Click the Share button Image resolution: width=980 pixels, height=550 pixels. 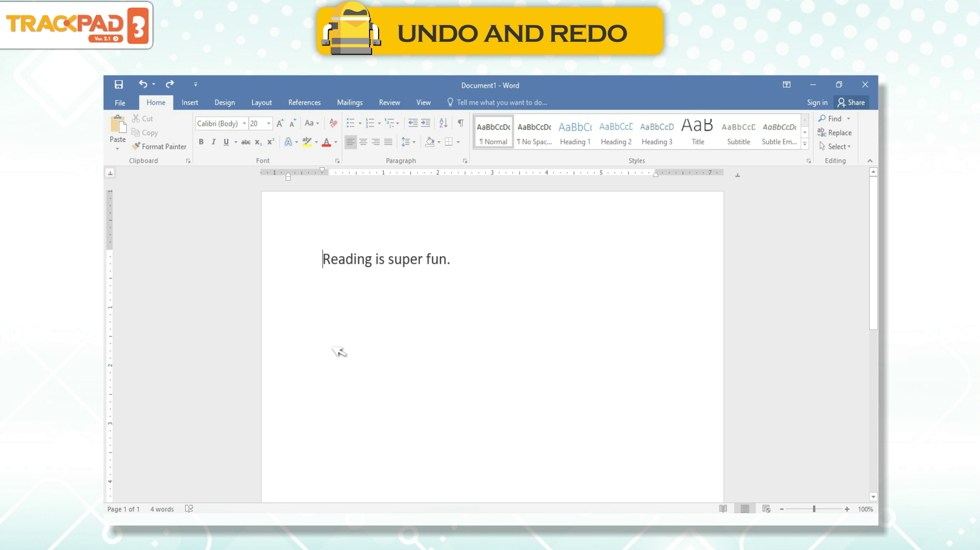click(851, 103)
